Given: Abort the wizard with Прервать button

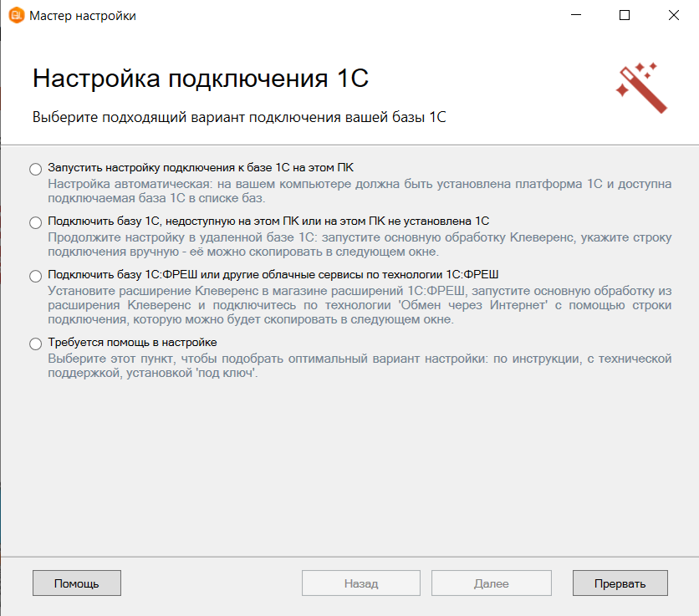Looking at the screenshot, I should (620, 583).
